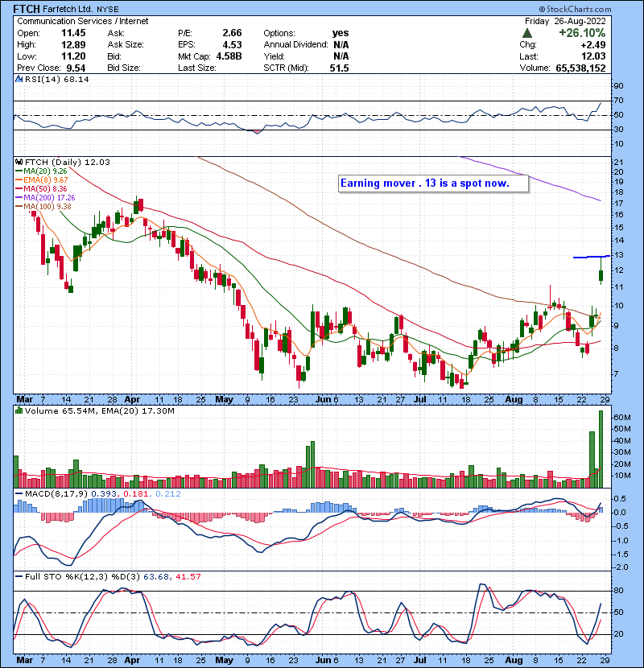The width and height of the screenshot is (644, 668).
Task: Click the 70 level label on the RSI axis
Action: [x=618, y=100]
